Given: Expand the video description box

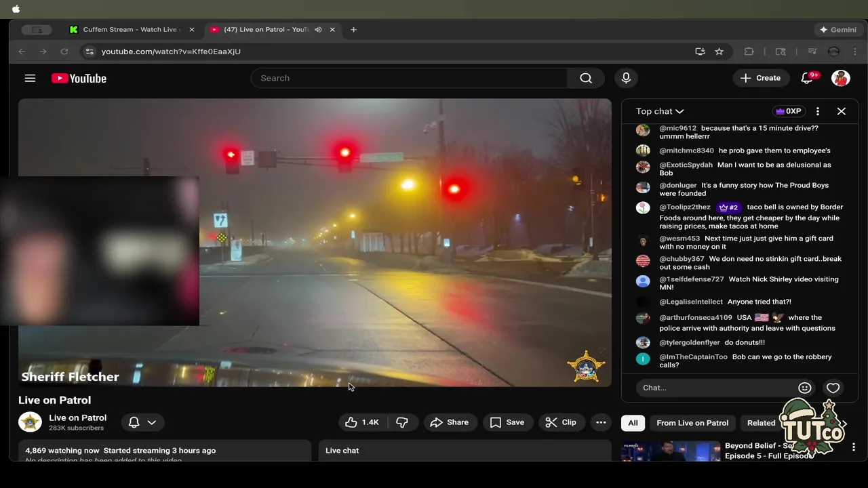Looking at the screenshot, I should pyautogui.click(x=165, y=451).
